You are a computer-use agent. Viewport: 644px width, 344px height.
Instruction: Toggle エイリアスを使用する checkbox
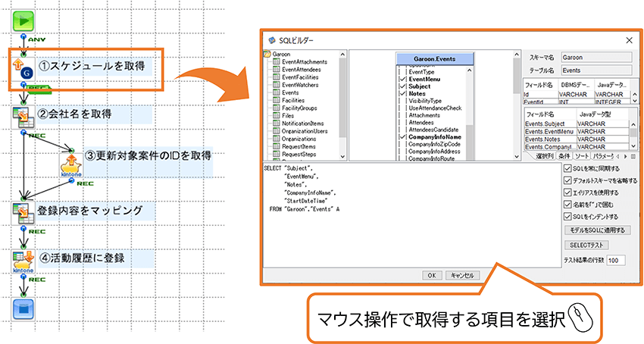567,192
